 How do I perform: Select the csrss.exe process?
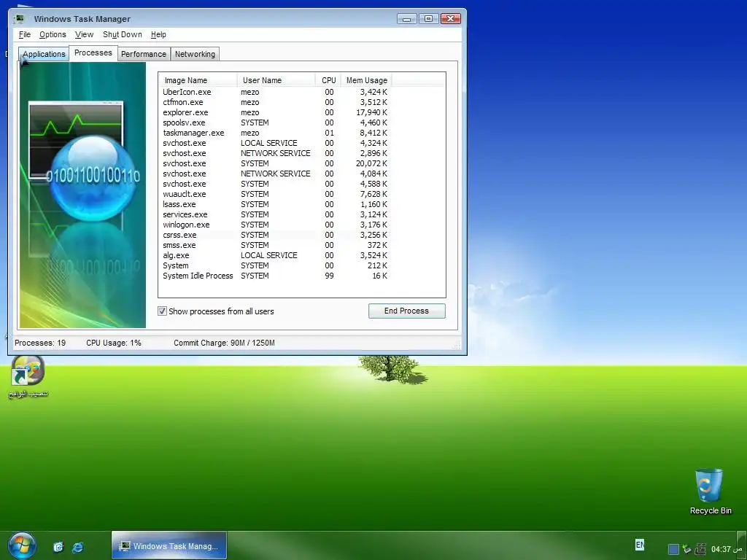(x=275, y=236)
